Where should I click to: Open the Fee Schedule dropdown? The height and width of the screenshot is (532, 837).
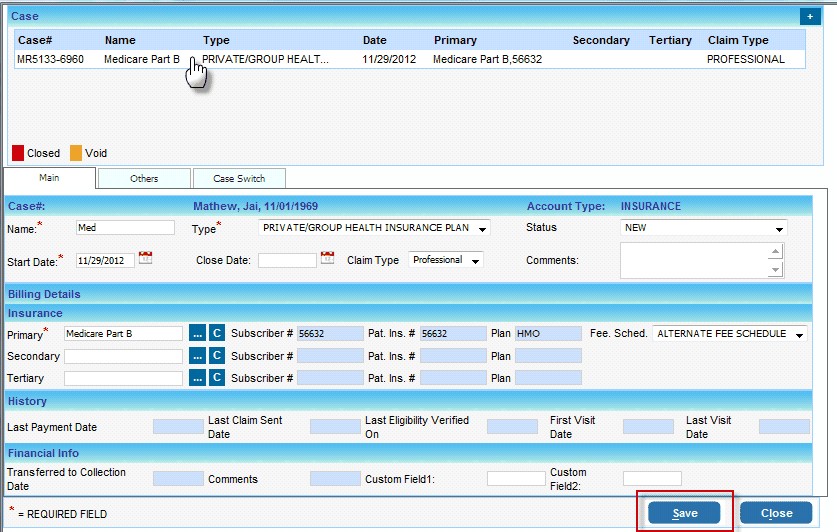(x=799, y=334)
